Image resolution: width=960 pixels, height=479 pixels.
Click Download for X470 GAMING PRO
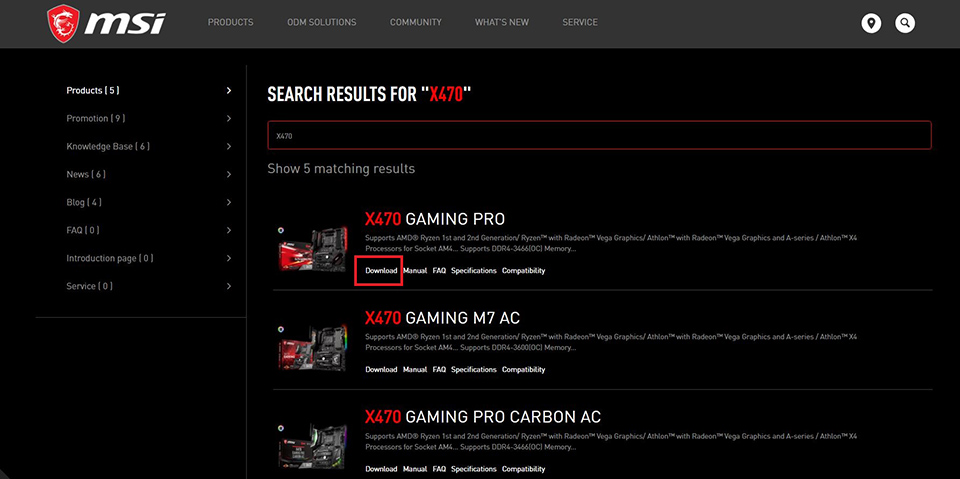point(381,271)
